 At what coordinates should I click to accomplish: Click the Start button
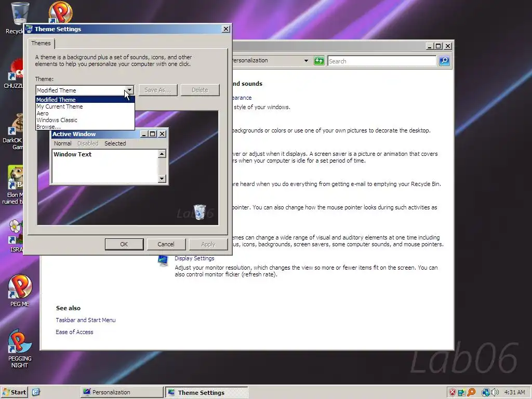click(14, 392)
